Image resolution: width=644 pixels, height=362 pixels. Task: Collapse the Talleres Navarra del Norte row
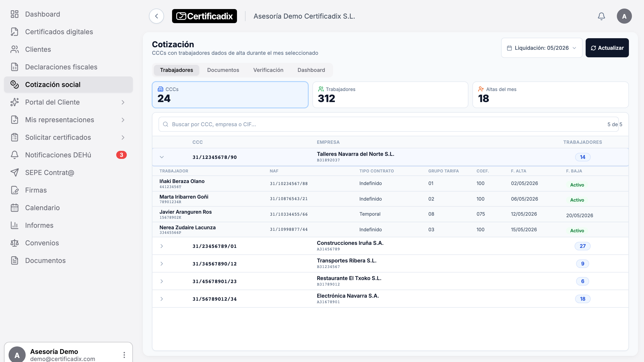point(162,157)
